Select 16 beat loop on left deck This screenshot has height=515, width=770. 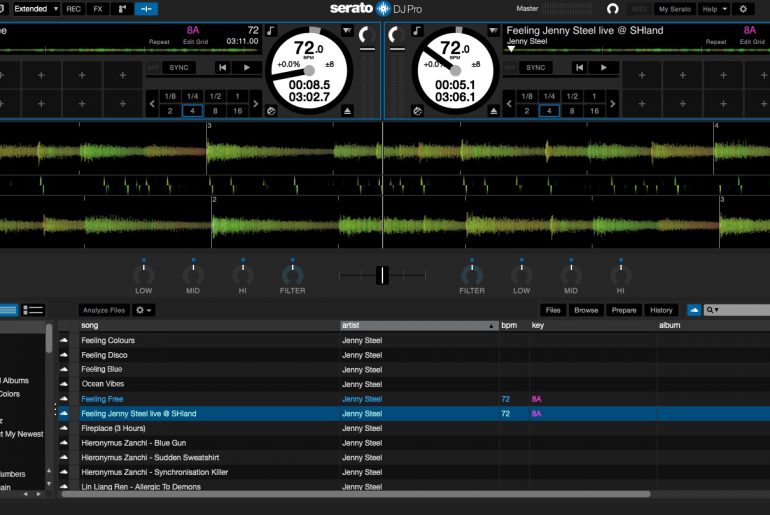pos(238,111)
